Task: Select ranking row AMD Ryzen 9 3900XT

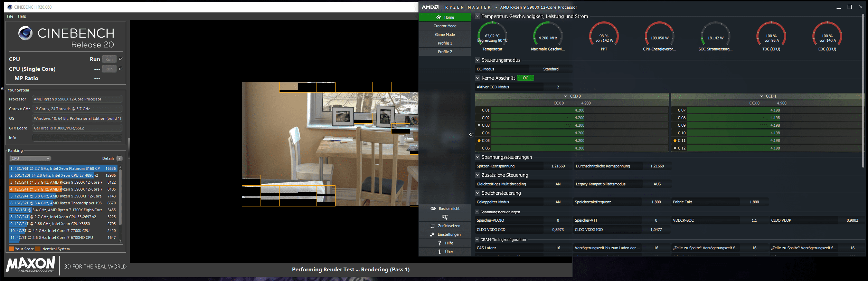Action: pos(63,196)
